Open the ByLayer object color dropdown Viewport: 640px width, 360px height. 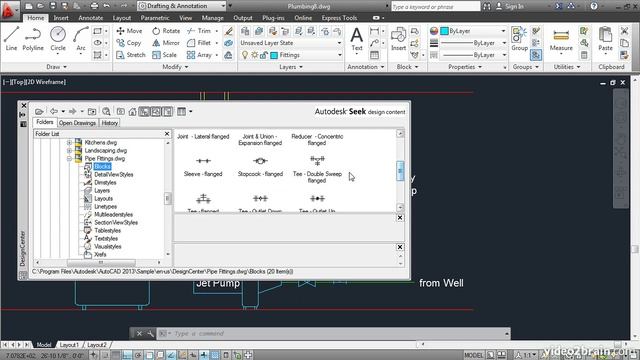(x=503, y=31)
